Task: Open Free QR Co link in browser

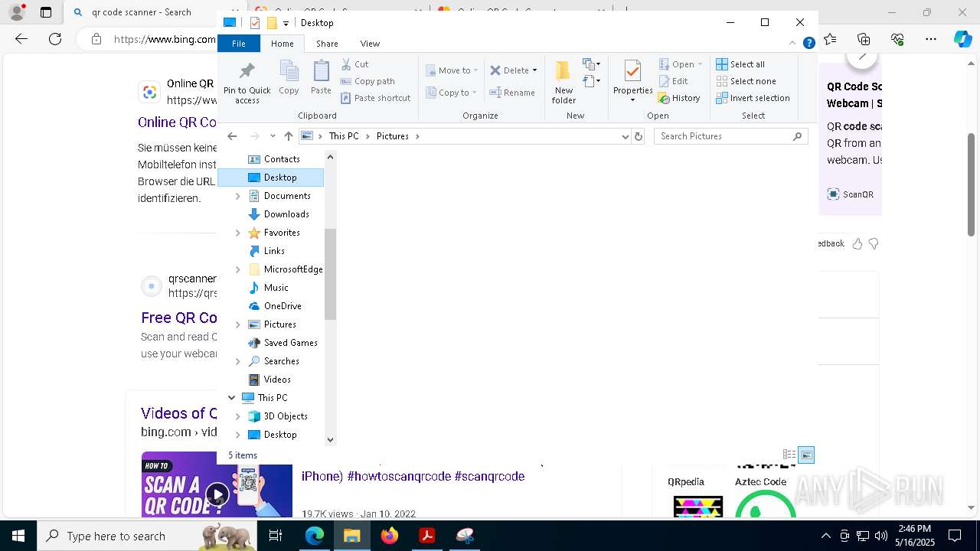Action: [178, 318]
